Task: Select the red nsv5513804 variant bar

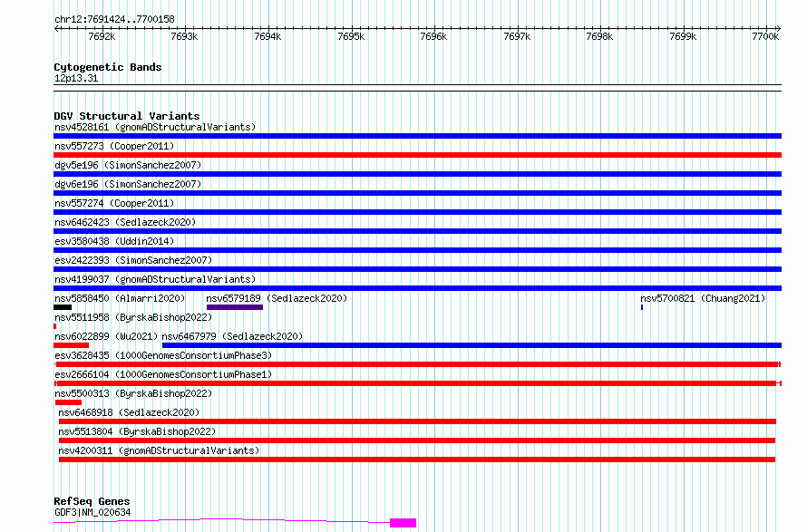Action: (417, 440)
